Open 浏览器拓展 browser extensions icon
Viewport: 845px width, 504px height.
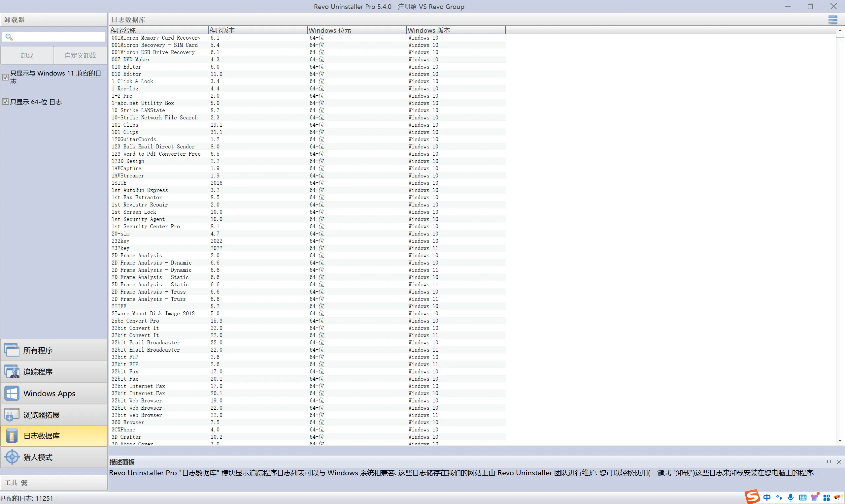[x=12, y=415]
